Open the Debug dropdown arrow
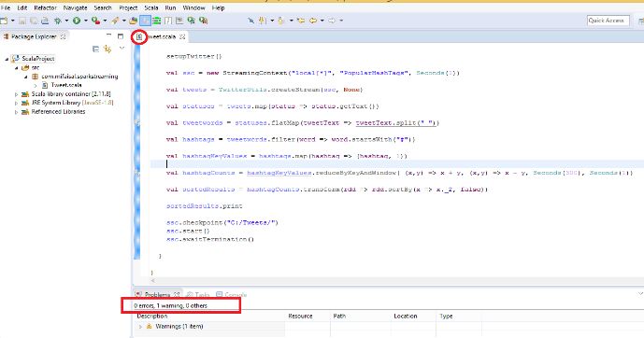644x338 pixels. coord(66,21)
